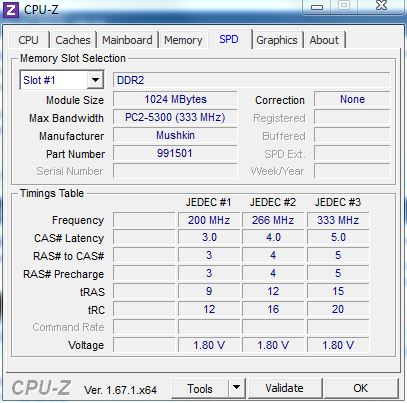Expand the Slot #1 dropdown arrow
The height and width of the screenshot is (403, 407).
[x=95, y=80]
